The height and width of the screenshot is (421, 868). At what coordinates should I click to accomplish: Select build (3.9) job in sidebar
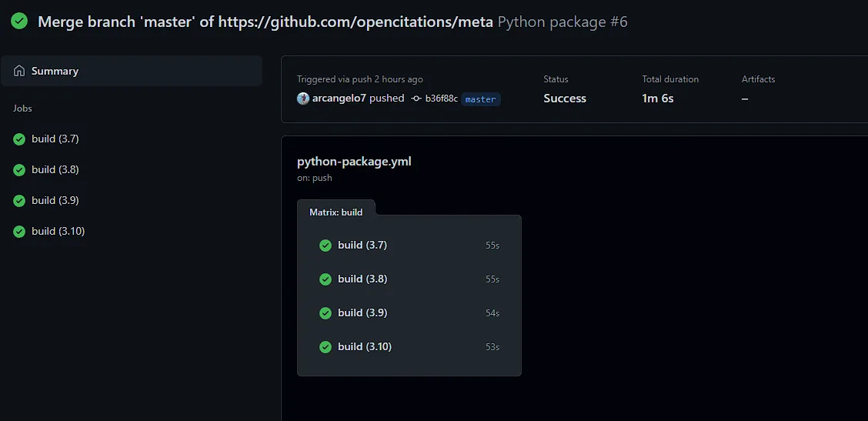pos(55,201)
